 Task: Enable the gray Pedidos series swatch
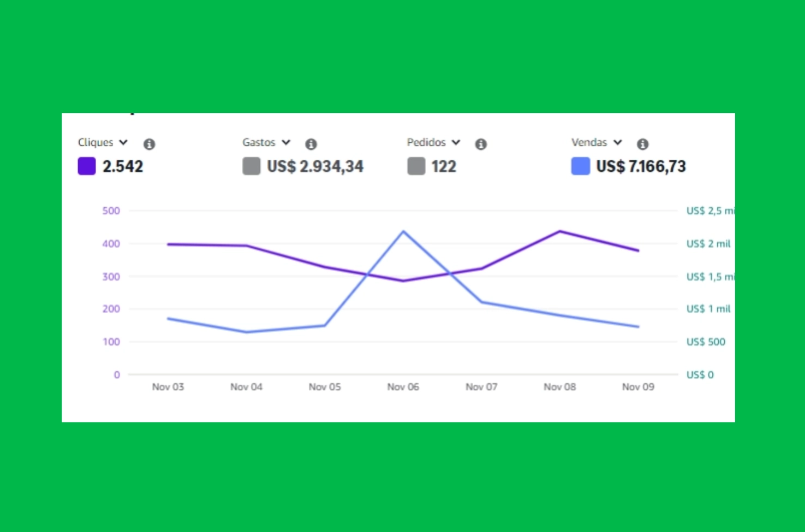click(416, 166)
